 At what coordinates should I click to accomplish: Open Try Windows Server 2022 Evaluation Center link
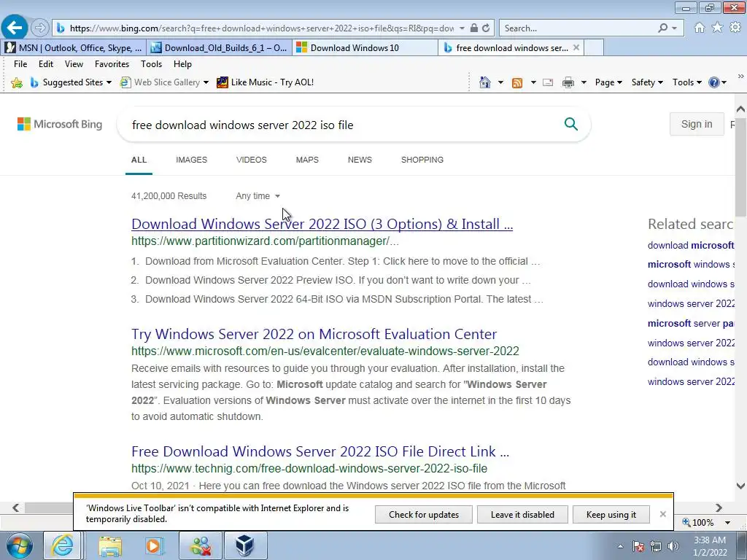pyautogui.click(x=314, y=334)
